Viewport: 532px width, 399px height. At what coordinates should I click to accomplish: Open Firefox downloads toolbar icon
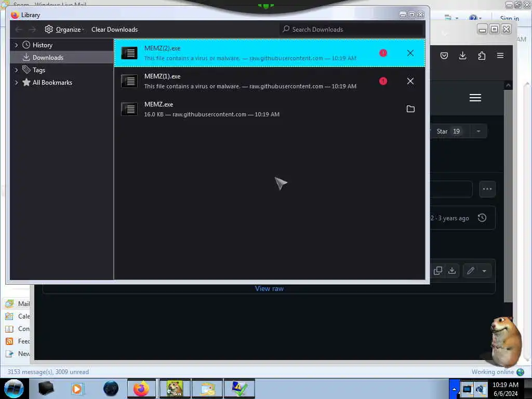[462, 56]
